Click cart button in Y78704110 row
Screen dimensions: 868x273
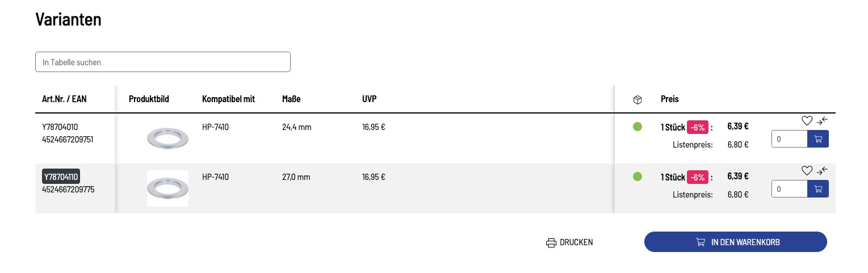[818, 188]
